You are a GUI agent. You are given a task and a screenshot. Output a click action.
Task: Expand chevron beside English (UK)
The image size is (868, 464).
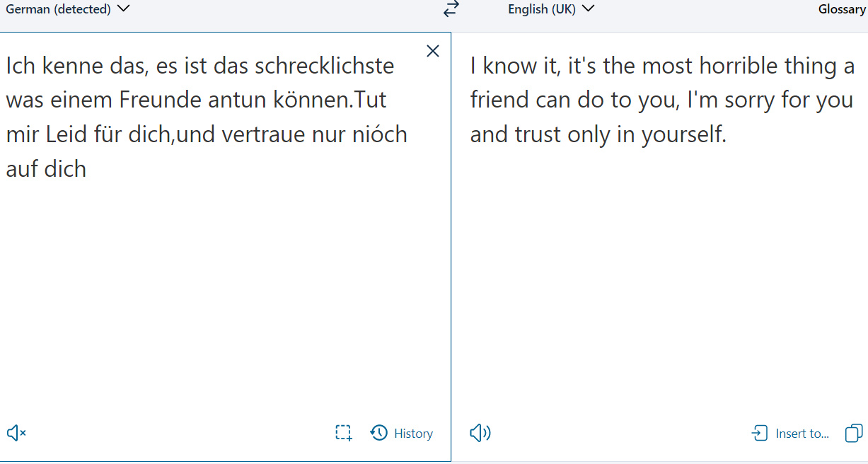click(x=588, y=9)
